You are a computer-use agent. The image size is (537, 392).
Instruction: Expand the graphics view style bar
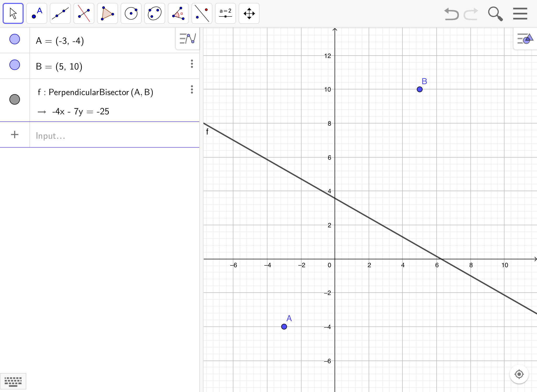click(x=525, y=39)
